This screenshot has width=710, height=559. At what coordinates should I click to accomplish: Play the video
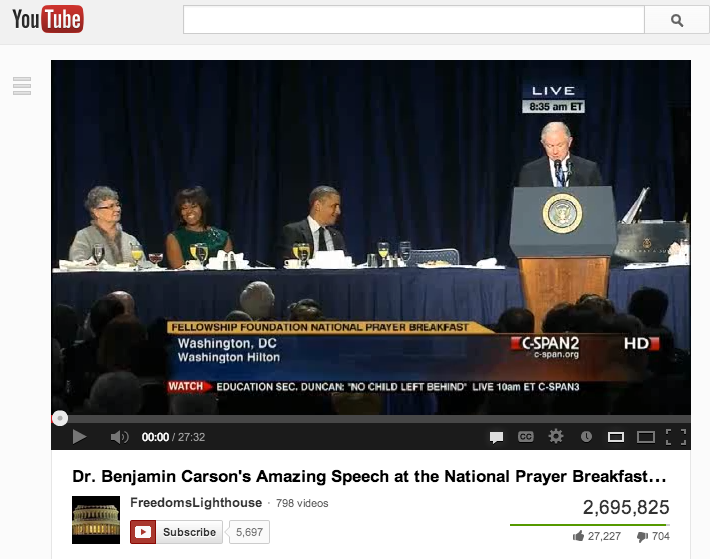point(80,437)
